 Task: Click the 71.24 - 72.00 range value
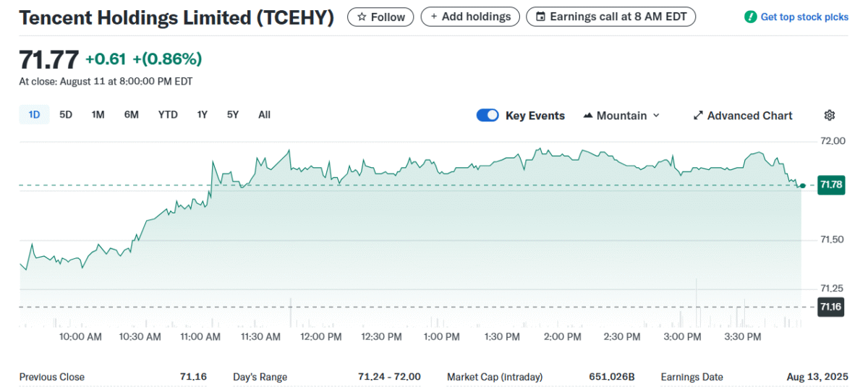click(x=389, y=377)
